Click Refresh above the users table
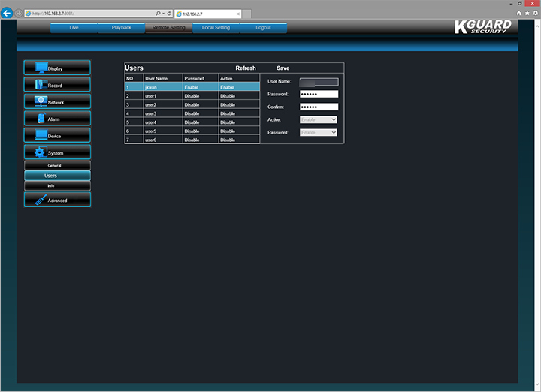 click(246, 68)
